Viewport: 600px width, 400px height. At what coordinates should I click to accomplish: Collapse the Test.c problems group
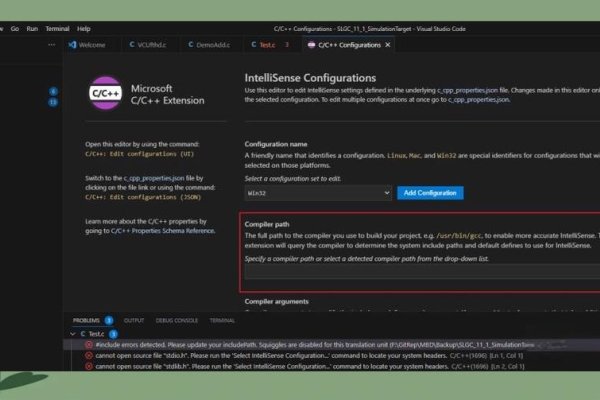point(73,334)
